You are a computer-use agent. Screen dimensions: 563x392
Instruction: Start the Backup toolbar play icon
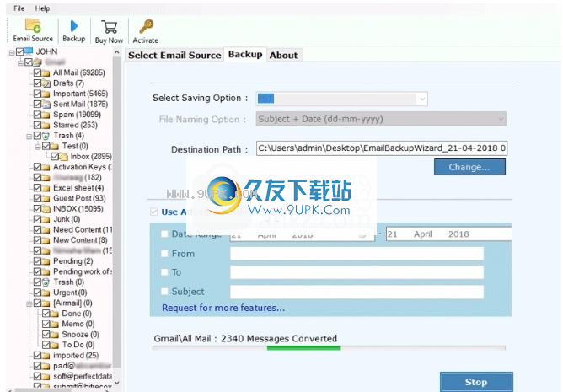point(74,26)
